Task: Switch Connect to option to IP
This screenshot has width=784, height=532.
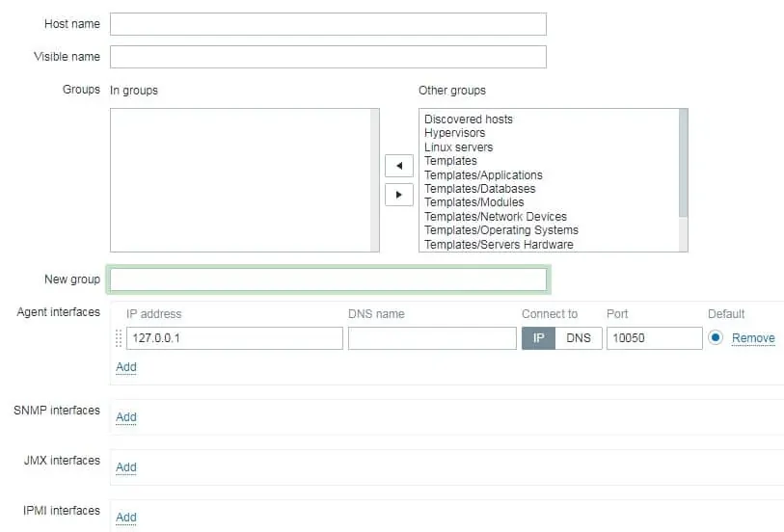Action: (538, 338)
